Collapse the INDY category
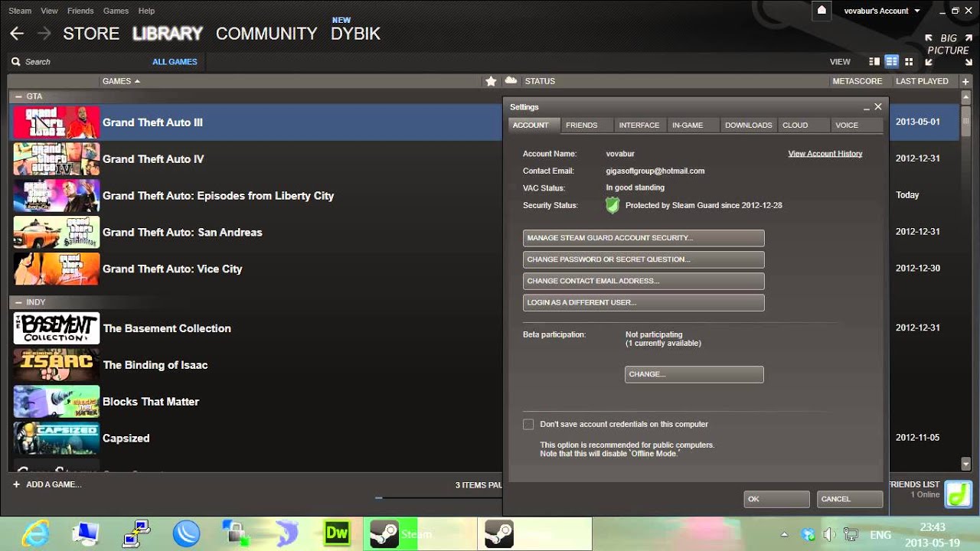 [x=18, y=302]
